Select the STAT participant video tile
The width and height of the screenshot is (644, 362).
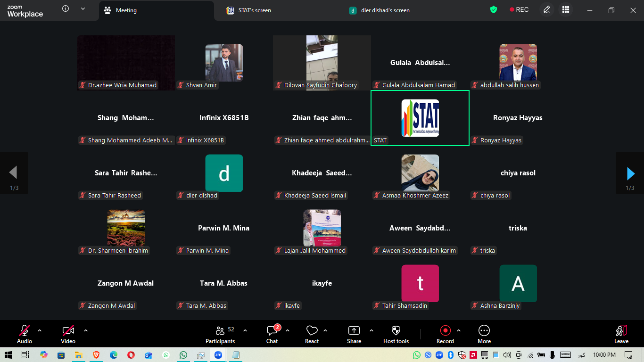click(420, 118)
